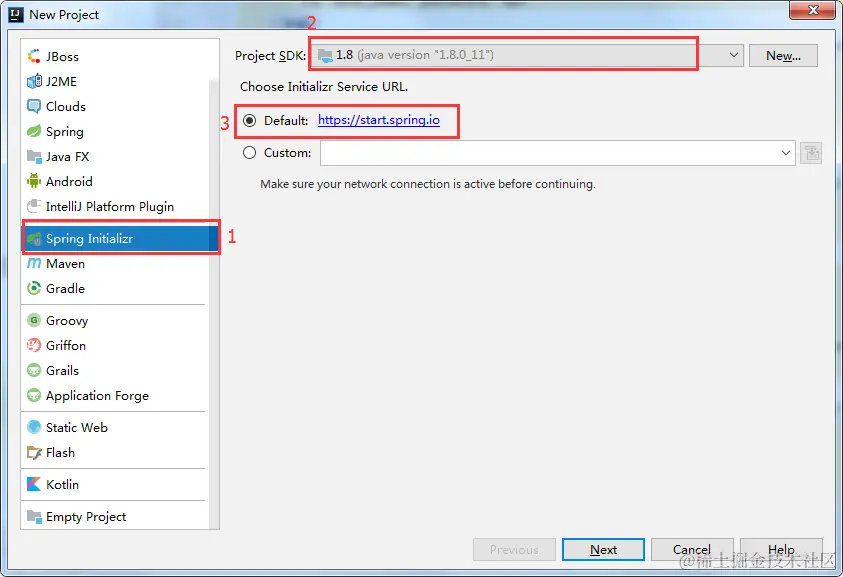Click the Help button

[x=781, y=550]
